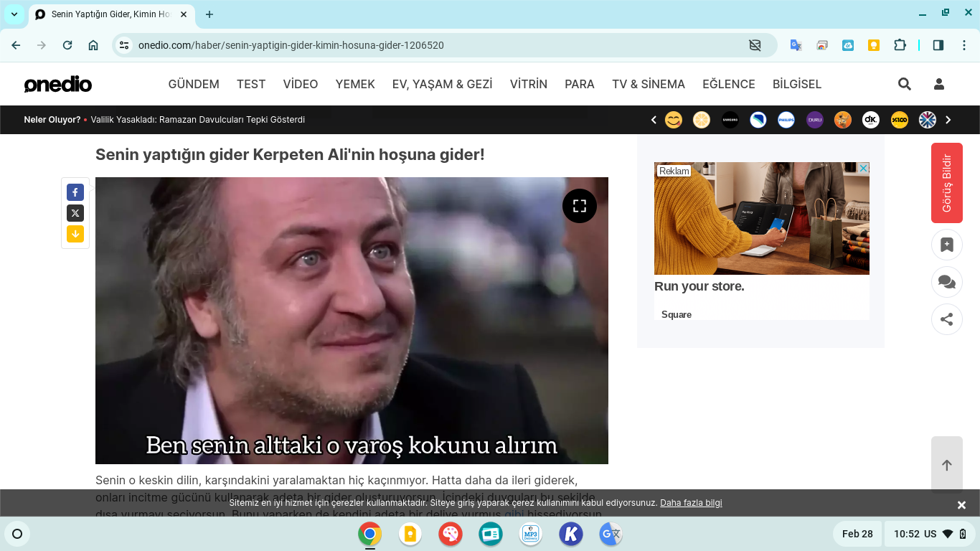Expand the article image to fullscreen
Viewport: 980px width, 551px height.
580,206
